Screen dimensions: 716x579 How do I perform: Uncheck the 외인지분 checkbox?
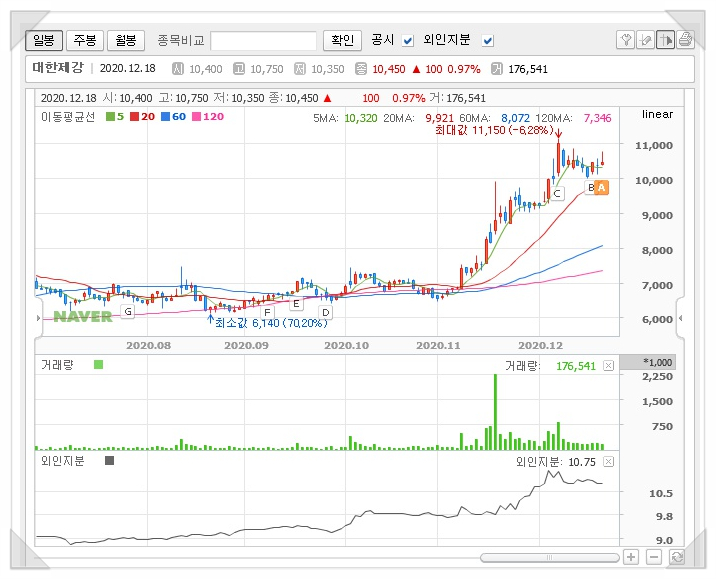[488, 41]
